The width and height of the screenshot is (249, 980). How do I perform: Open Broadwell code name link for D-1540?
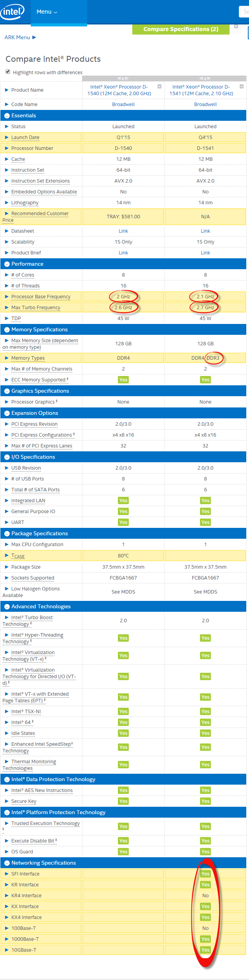[x=123, y=104]
